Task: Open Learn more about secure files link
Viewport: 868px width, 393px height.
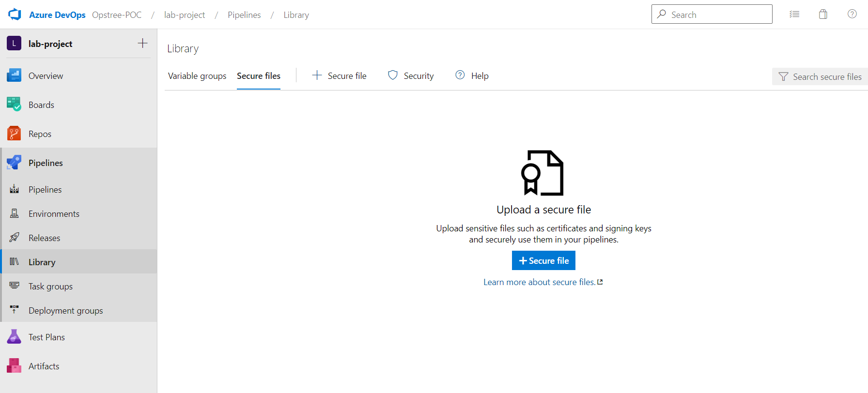Action: coord(543,282)
